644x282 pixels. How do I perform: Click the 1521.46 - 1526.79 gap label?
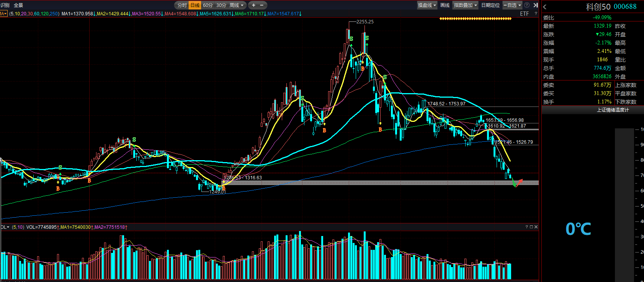point(514,142)
